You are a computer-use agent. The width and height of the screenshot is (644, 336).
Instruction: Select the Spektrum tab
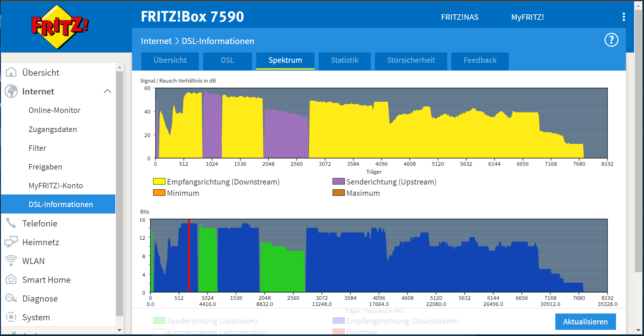click(x=285, y=61)
